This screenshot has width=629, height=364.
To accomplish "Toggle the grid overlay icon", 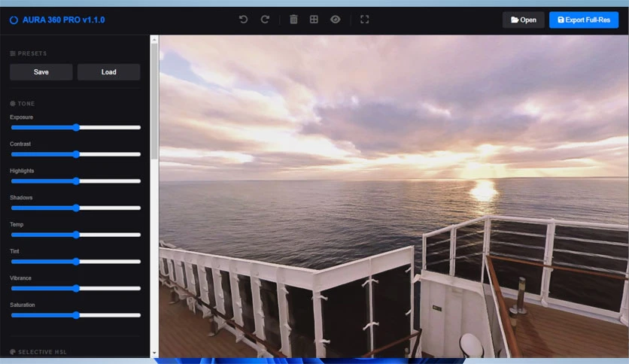I will pos(314,20).
